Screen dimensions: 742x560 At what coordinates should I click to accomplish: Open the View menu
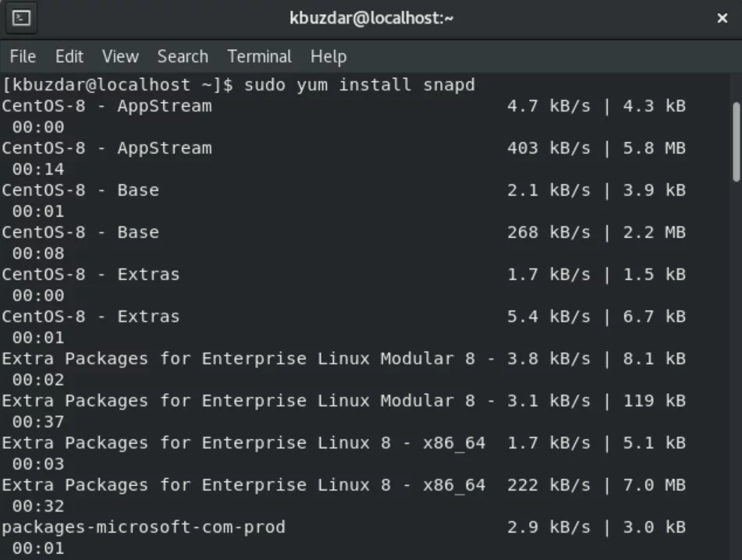[120, 57]
